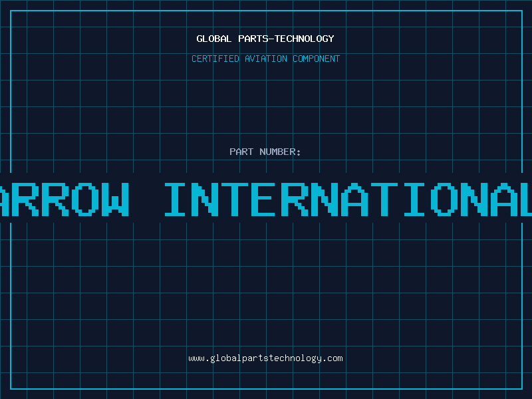Click the large ARROW INTERNATIONAL text

point(266,199)
